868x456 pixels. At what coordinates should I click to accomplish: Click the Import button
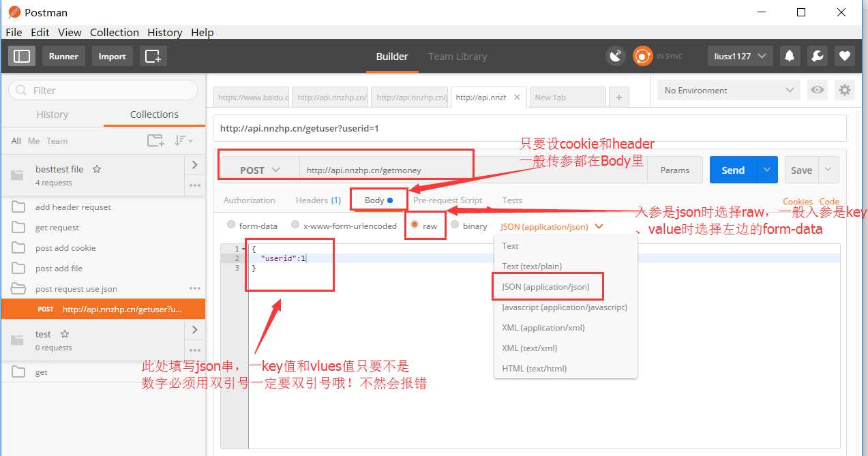[112, 57]
